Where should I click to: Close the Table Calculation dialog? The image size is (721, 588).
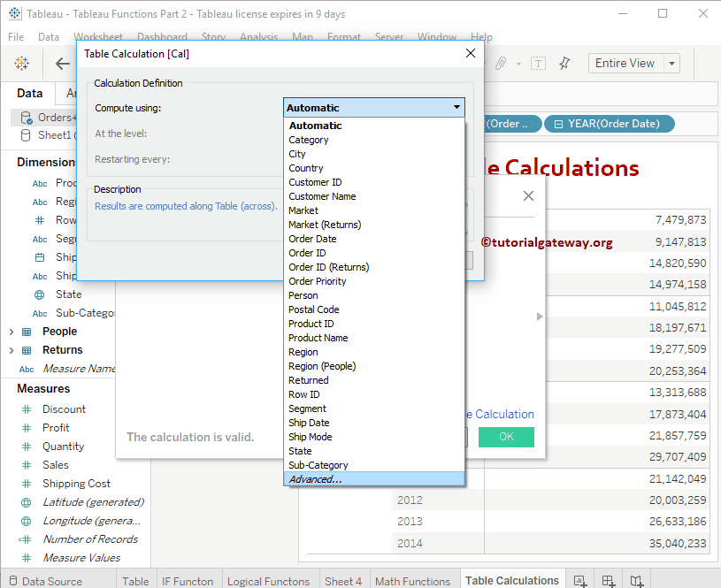coord(471,54)
